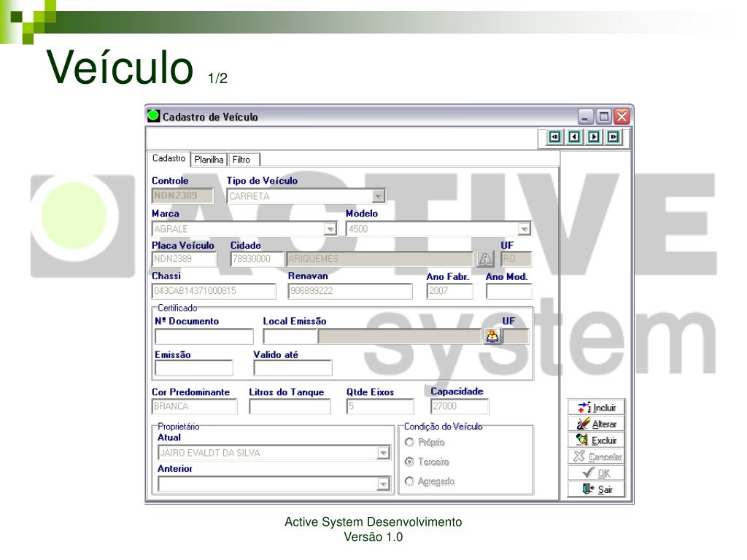The image size is (747, 560).
Task: Click the Capacidade field
Action: pyautogui.click(x=460, y=406)
